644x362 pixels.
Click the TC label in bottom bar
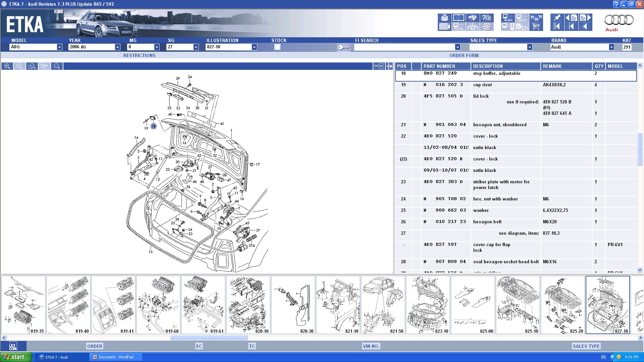point(252,346)
